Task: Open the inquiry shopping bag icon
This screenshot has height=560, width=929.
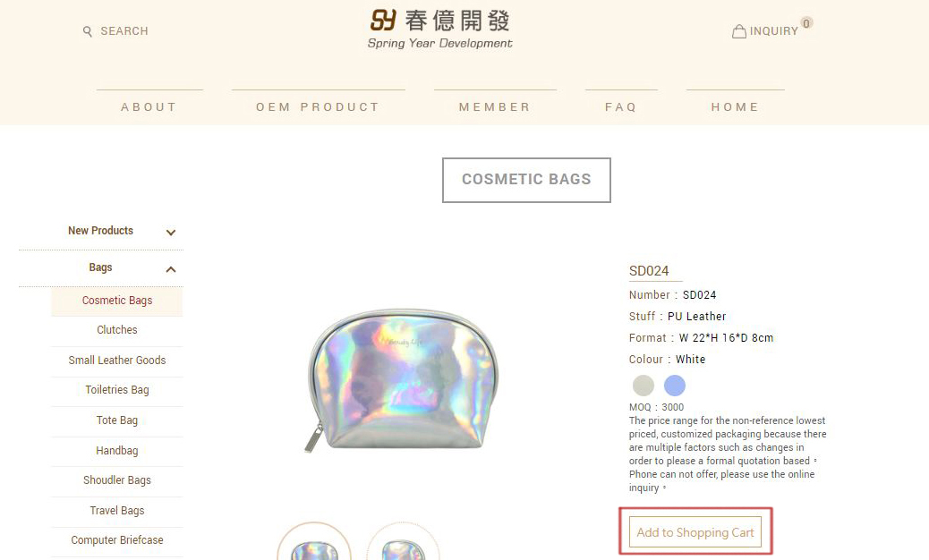Action: pos(739,31)
